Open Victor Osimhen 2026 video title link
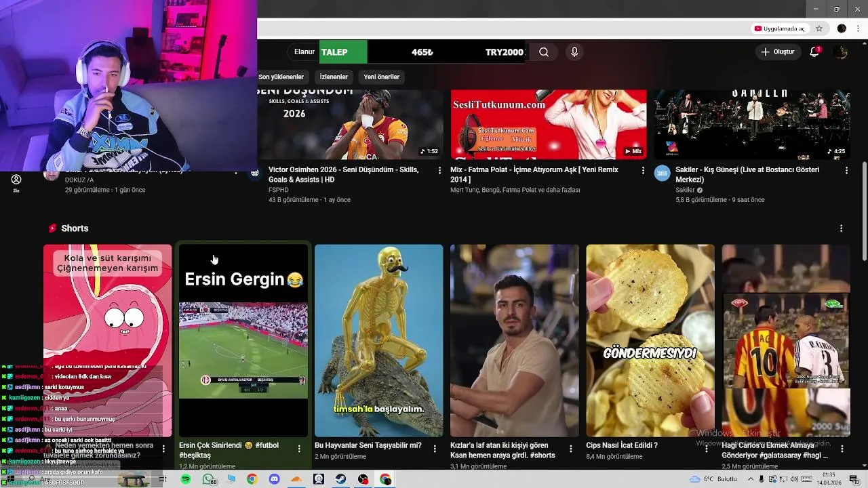The width and height of the screenshot is (868, 488). point(343,175)
